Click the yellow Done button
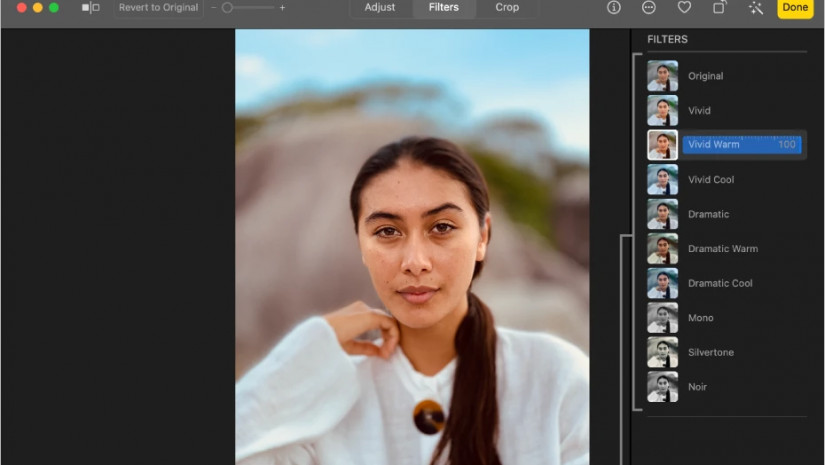The height and width of the screenshot is (465, 825). click(795, 7)
